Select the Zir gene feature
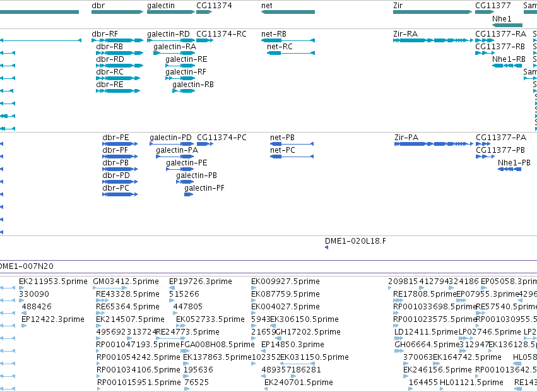This screenshot has height=392, width=537. (x=432, y=12)
